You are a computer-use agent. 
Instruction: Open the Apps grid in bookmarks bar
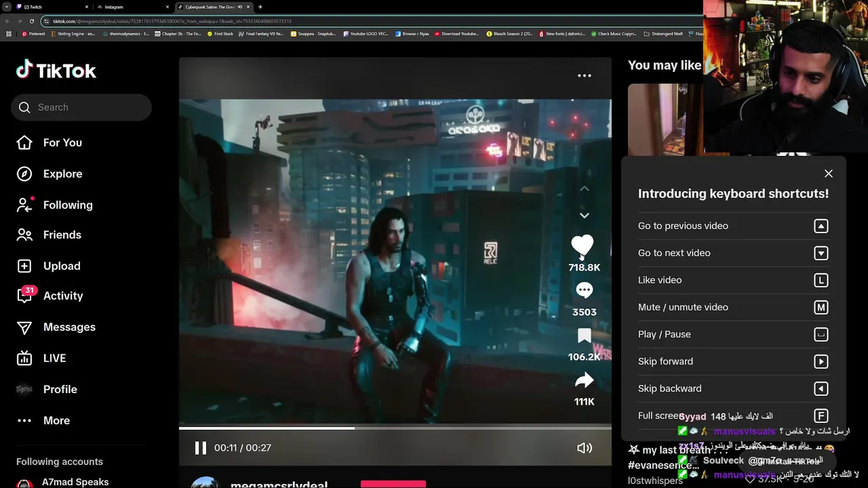[9, 33]
